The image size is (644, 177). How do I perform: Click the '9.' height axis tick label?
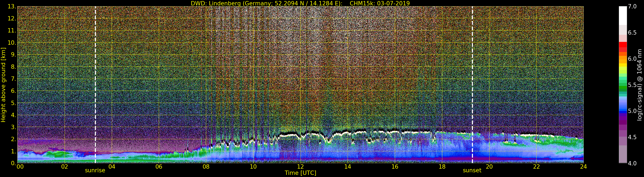click(x=14, y=55)
